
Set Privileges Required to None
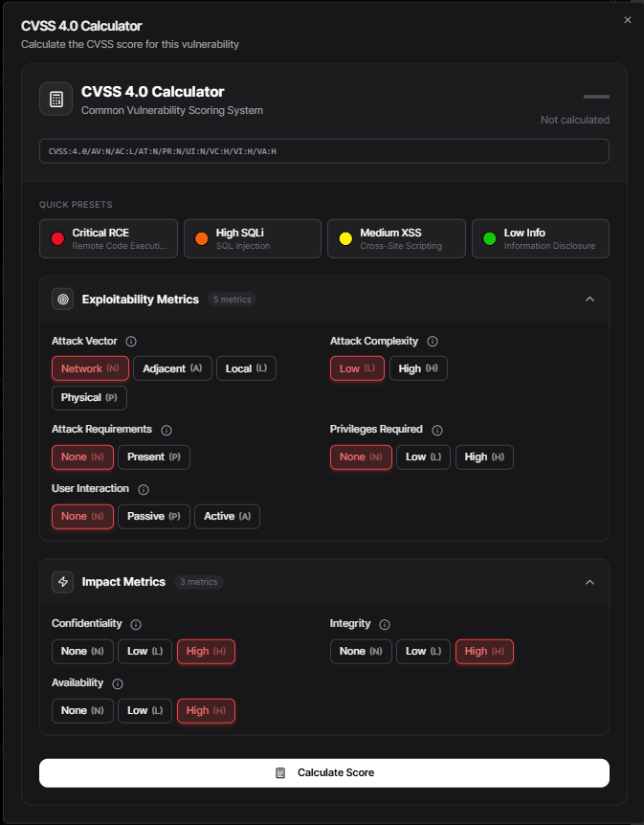point(361,457)
